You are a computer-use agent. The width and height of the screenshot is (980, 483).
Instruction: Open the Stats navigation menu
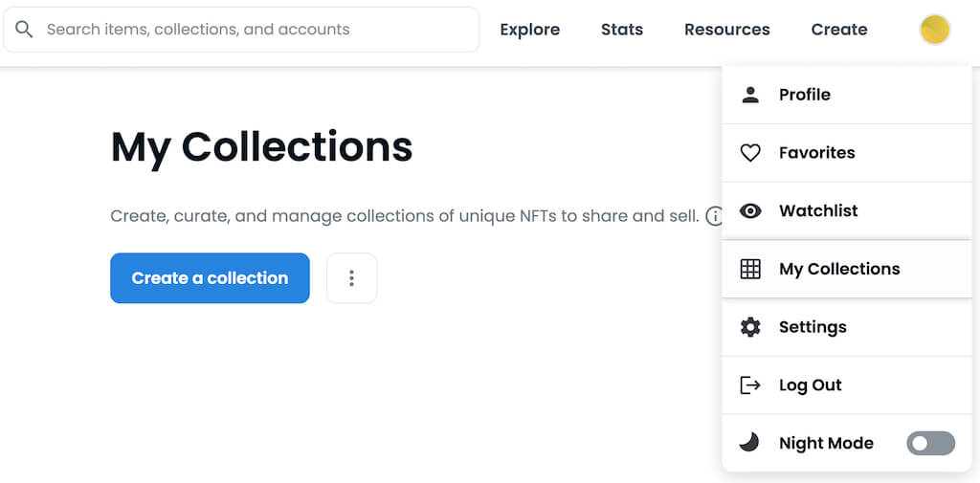click(x=621, y=30)
